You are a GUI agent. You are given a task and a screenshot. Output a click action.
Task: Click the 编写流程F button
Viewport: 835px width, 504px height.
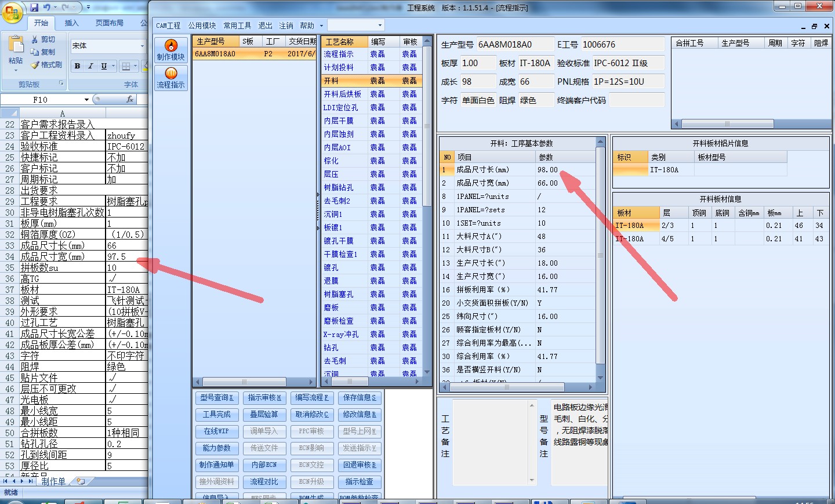pyautogui.click(x=312, y=398)
